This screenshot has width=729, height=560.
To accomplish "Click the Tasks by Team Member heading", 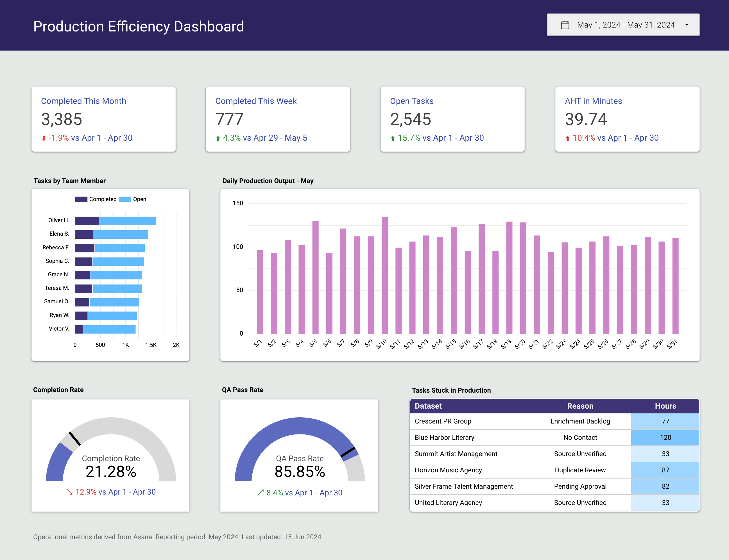I will click(69, 181).
